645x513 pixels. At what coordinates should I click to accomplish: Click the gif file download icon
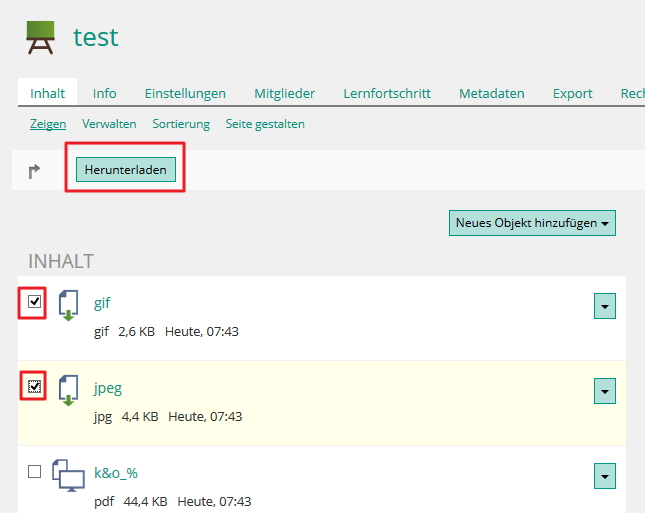click(x=68, y=306)
